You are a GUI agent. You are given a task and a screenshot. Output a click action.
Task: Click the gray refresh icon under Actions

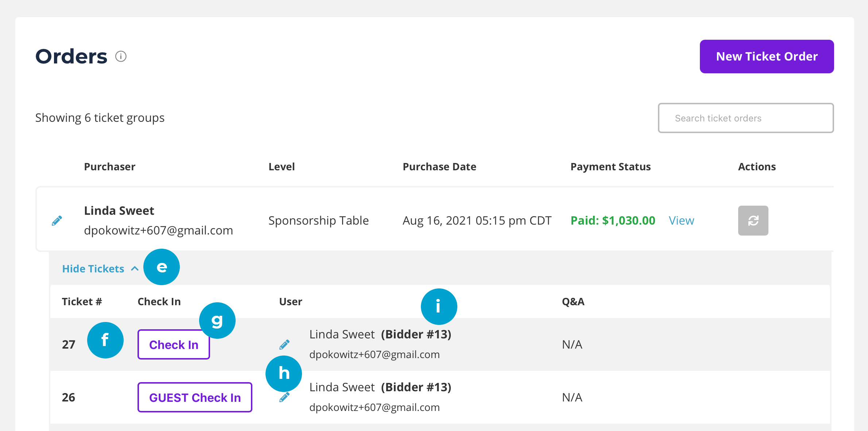pos(753,221)
